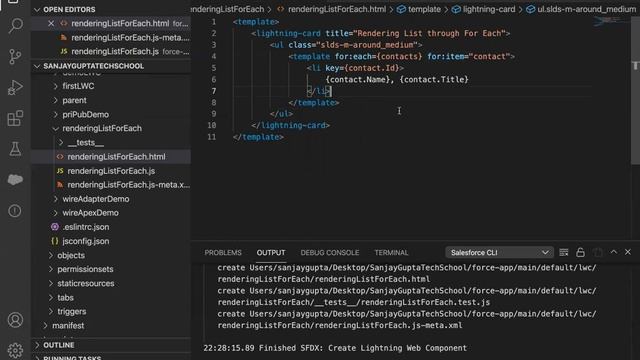The image size is (640, 360).
Task: Expand the priPubDemo folder
Action: coord(56,114)
